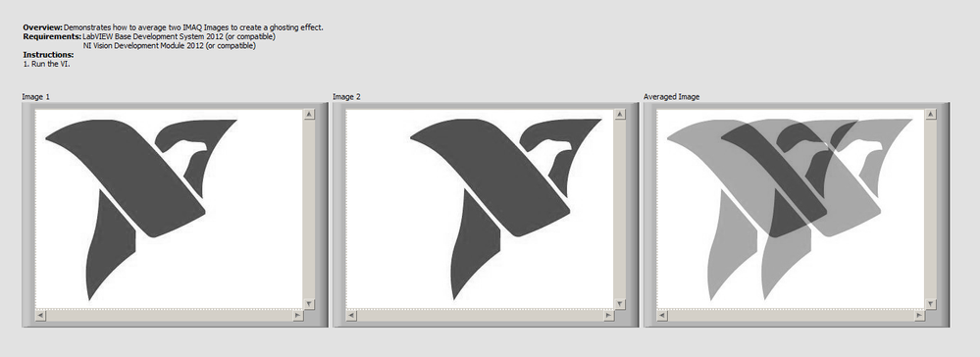Image resolution: width=980 pixels, height=357 pixels.
Task: Click the 'LabVIEW Base Development System 2012' text
Action: (x=179, y=36)
